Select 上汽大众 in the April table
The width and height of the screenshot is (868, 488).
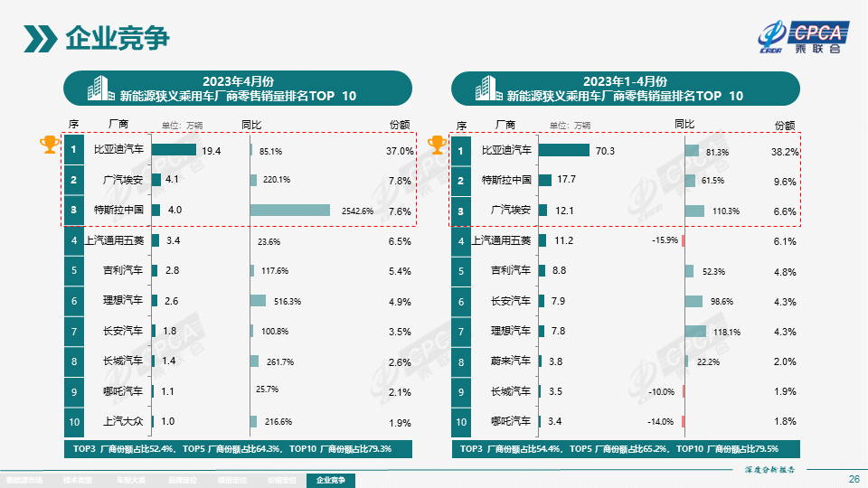tap(123, 421)
